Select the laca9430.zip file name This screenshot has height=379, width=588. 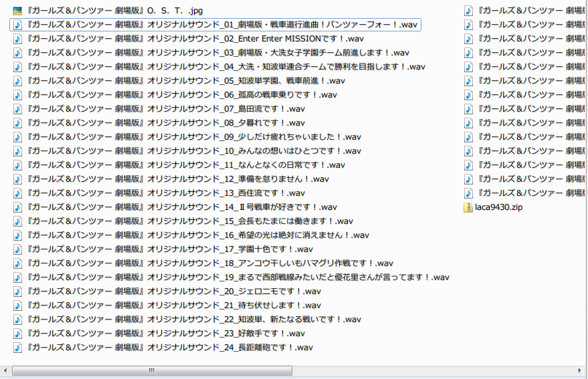(499, 207)
